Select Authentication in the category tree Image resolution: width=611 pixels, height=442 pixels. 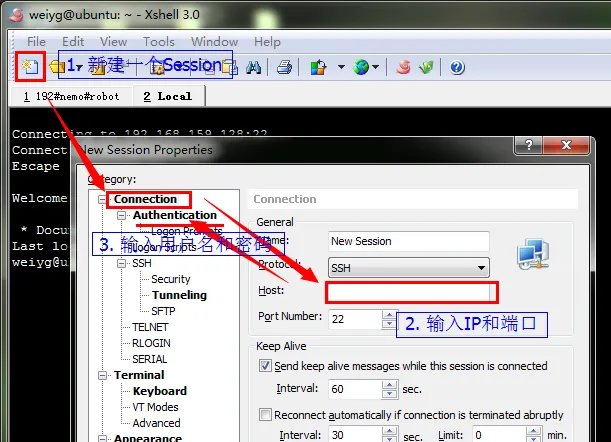pos(175,215)
